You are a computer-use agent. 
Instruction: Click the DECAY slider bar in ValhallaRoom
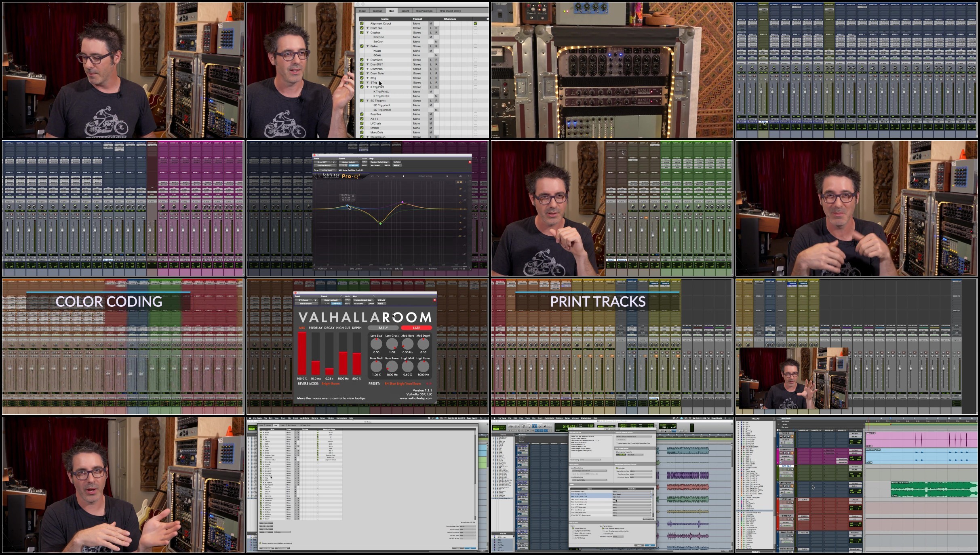[329, 353]
